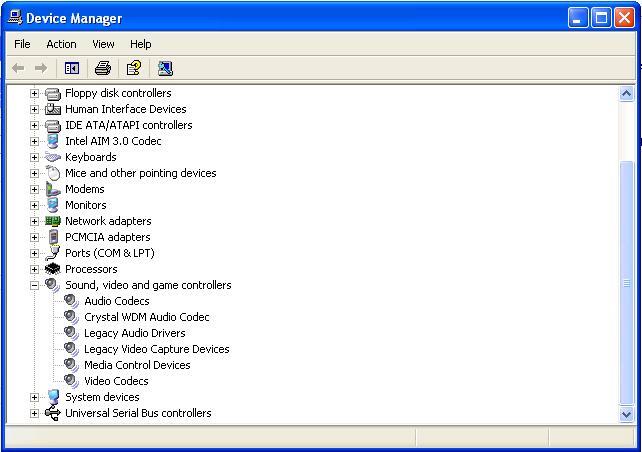Open the Help menu

coord(140,44)
